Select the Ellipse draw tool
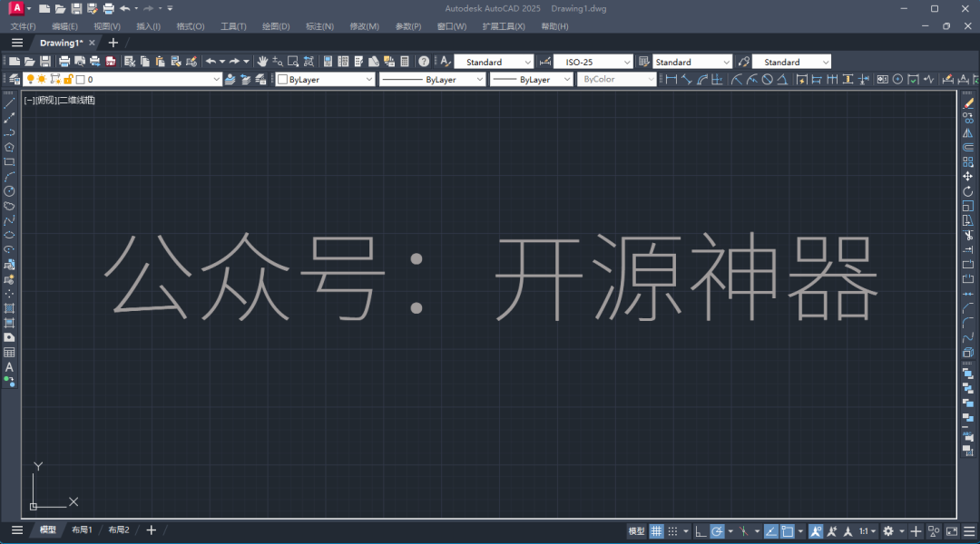The image size is (980, 544). (x=9, y=236)
